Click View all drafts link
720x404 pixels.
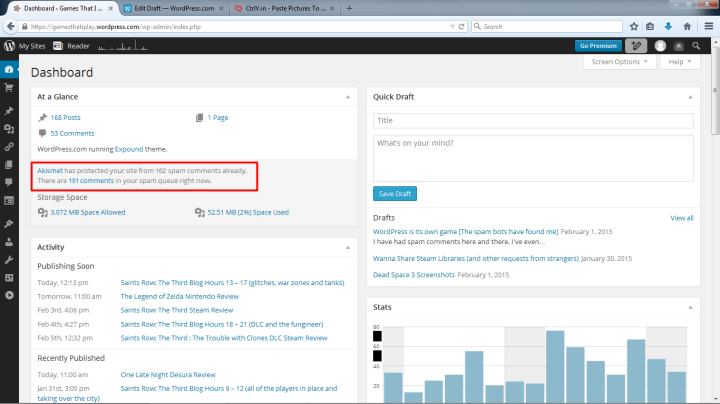[x=681, y=218]
